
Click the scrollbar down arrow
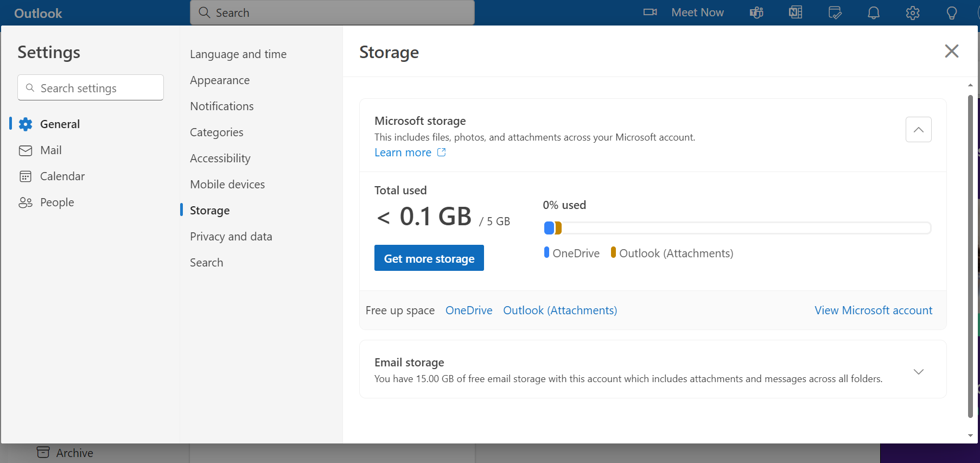[x=970, y=435]
